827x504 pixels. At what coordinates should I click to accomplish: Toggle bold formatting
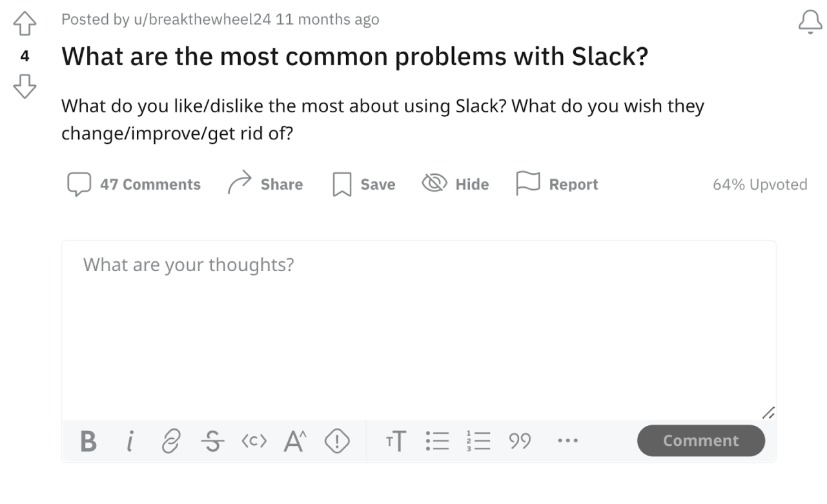[89, 441]
